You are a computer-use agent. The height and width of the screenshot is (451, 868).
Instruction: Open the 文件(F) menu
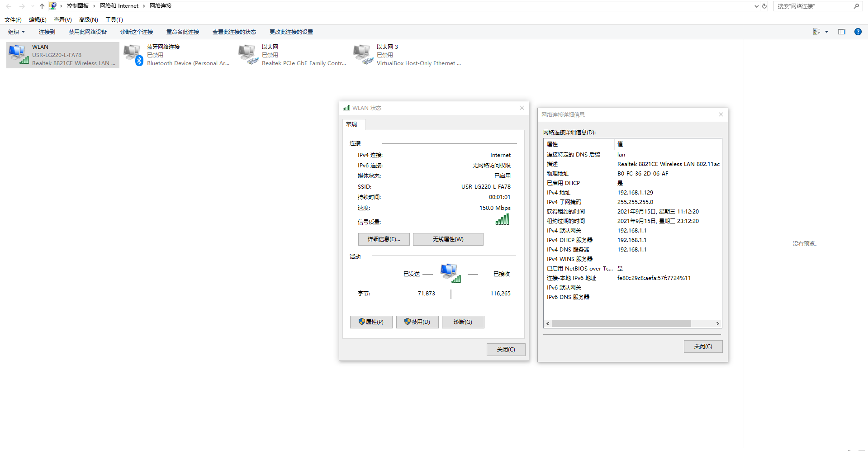pos(13,19)
